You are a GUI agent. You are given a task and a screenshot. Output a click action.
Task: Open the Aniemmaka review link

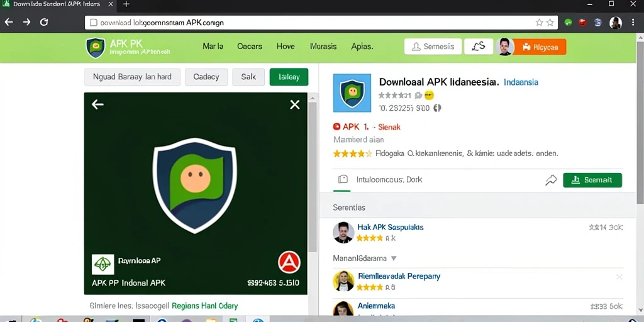coord(376,306)
